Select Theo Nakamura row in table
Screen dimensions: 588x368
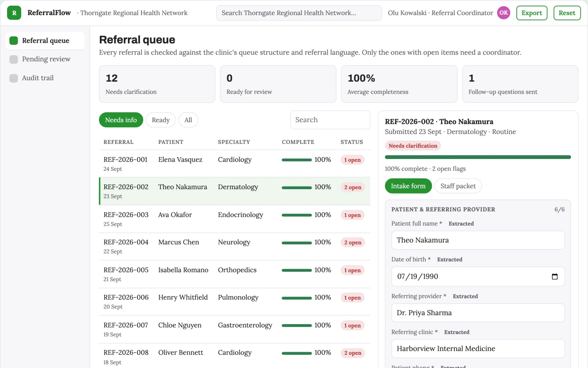click(x=234, y=191)
